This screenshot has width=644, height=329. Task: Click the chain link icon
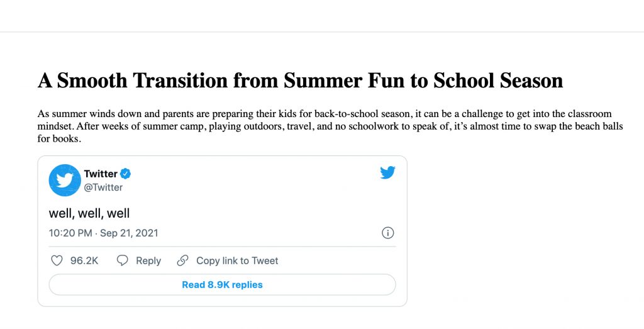(182, 260)
